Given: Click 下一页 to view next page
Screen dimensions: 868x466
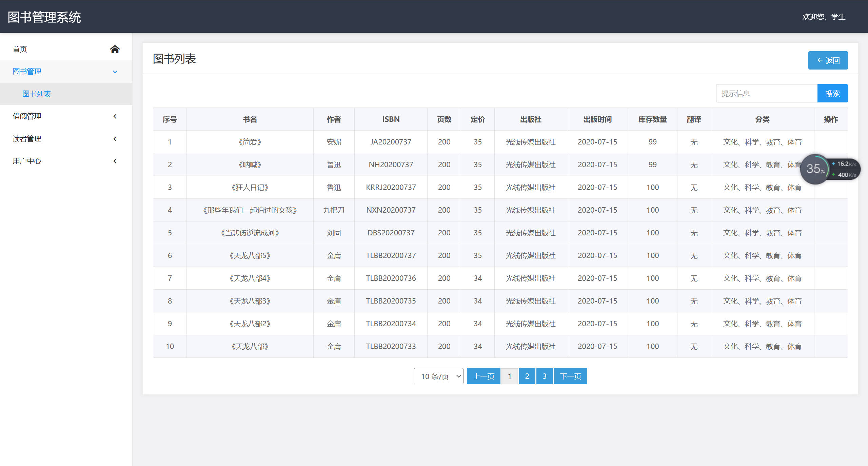Looking at the screenshot, I should 570,376.
